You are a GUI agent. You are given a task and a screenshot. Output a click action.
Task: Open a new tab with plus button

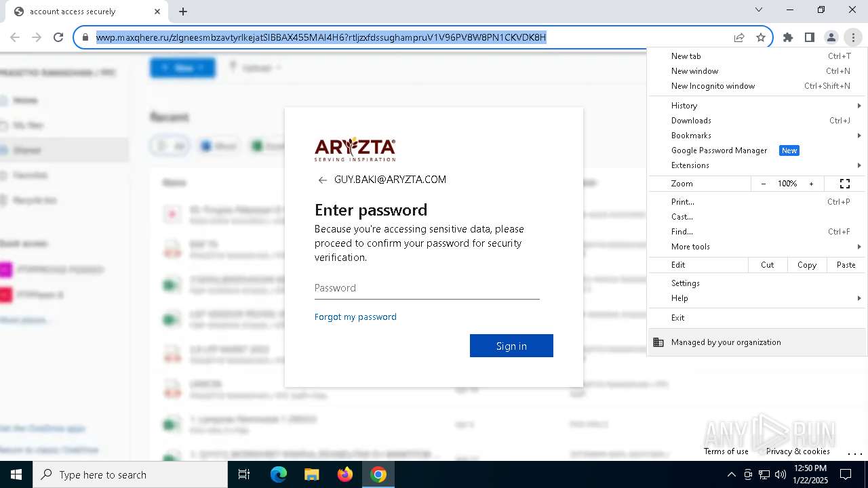[183, 12]
